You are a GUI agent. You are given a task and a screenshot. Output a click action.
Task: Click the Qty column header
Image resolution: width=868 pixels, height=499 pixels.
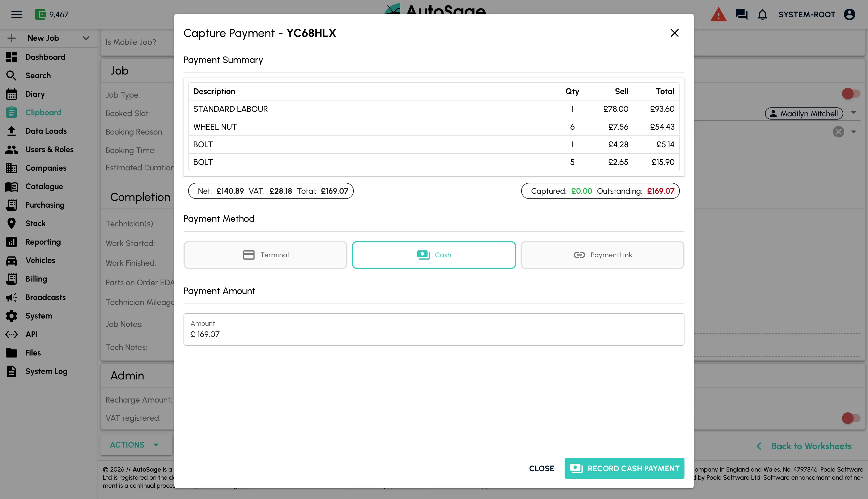tap(572, 92)
